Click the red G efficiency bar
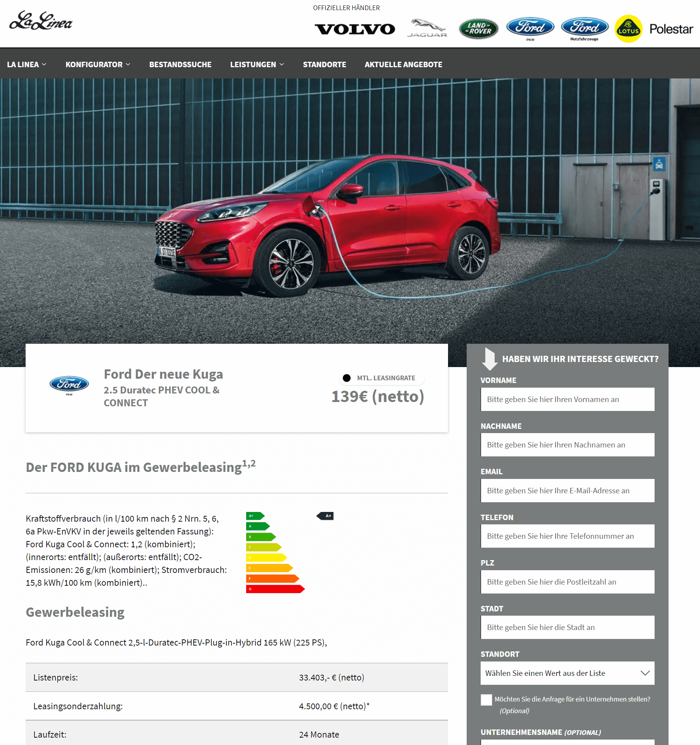This screenshot has width=700, height=745. point(275,589)
